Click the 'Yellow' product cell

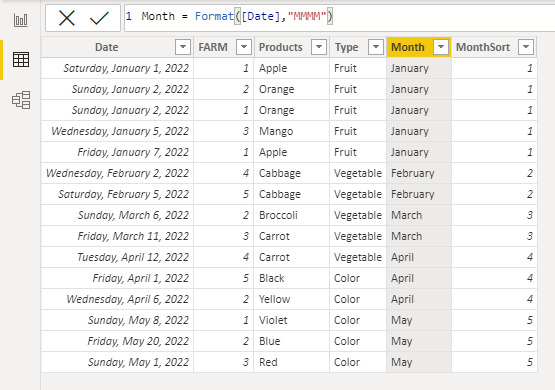pos(292,299)
